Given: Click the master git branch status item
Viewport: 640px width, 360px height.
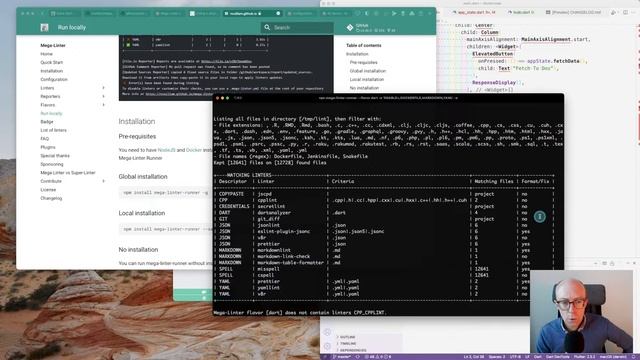Looking at the screenshot, I should pos(341,357).
